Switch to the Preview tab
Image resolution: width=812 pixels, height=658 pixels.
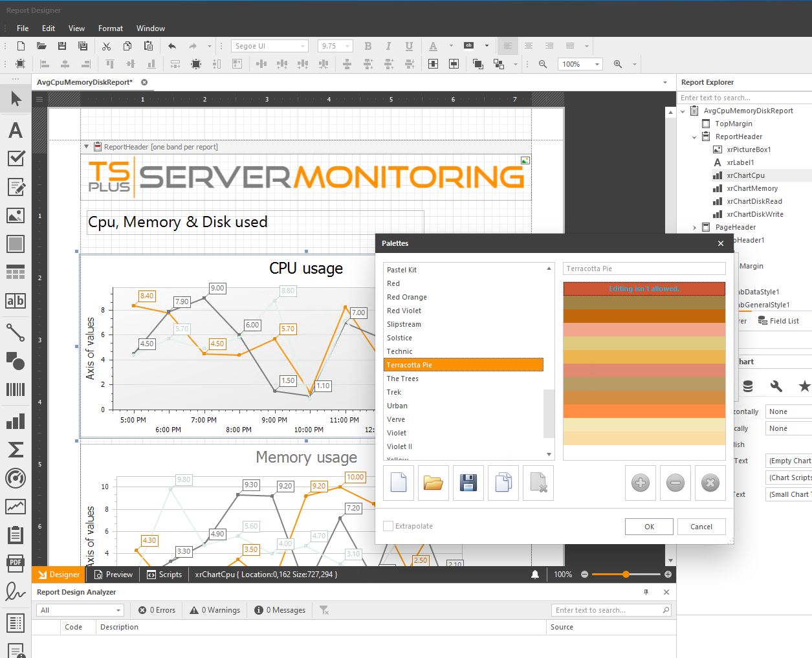113,575
